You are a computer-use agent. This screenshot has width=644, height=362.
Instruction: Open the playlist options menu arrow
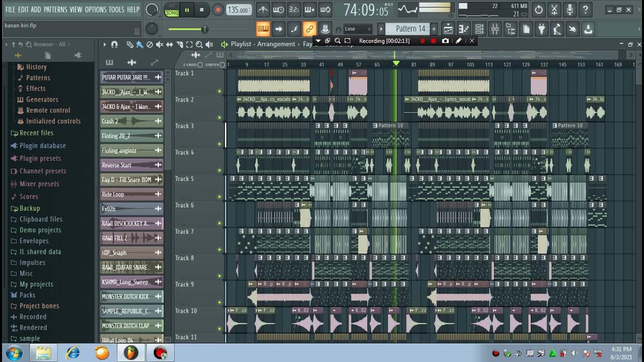point(105,45)
